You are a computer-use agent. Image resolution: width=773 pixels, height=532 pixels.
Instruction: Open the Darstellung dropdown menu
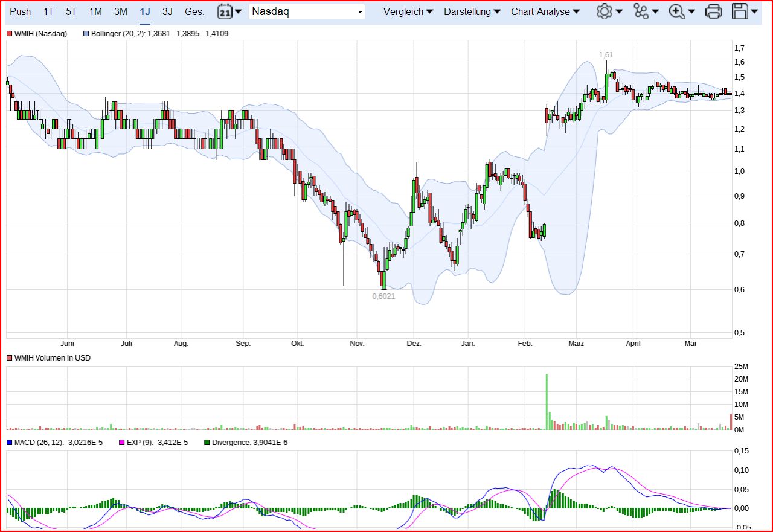coord(472,11)
